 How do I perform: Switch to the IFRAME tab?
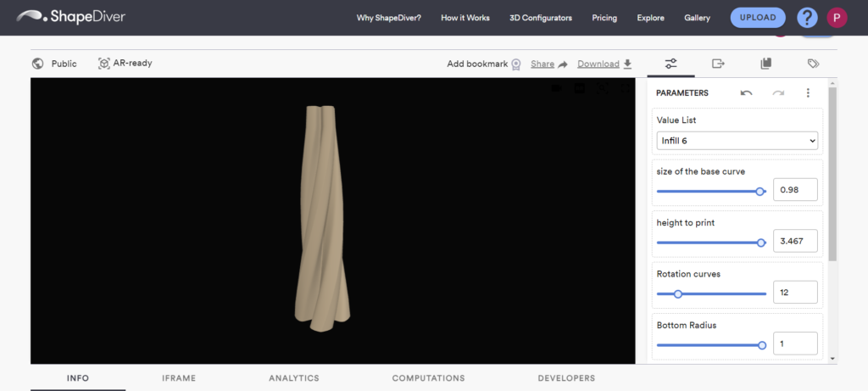[179, 378]
